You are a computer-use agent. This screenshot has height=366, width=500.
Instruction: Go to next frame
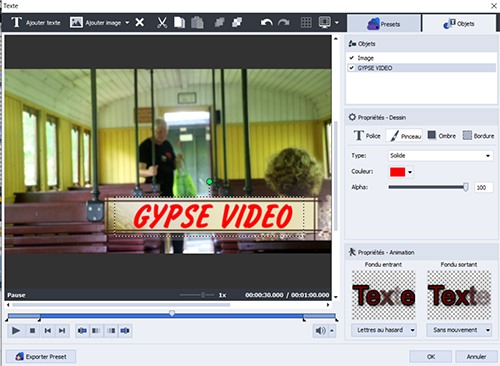click(62, 331)
